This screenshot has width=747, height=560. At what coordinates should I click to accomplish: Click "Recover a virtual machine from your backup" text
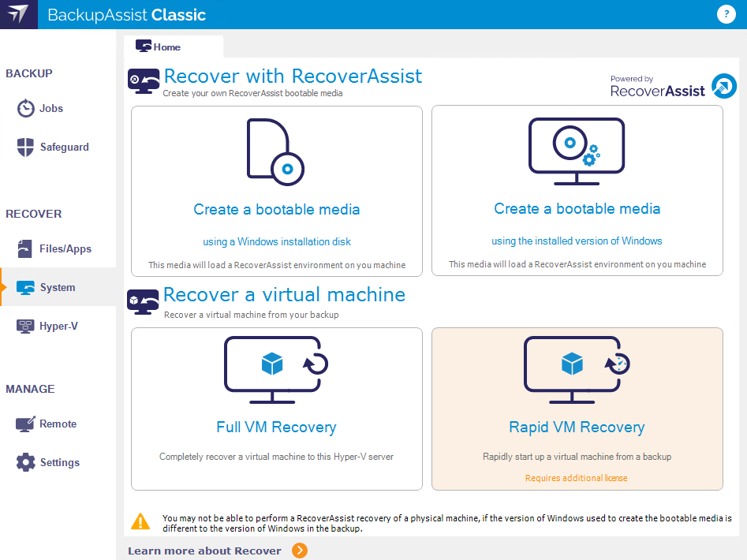click(251, 315)
